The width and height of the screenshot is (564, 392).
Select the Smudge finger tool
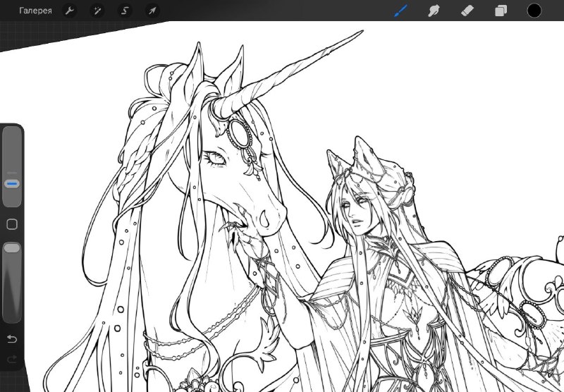[x=434, y=11]
